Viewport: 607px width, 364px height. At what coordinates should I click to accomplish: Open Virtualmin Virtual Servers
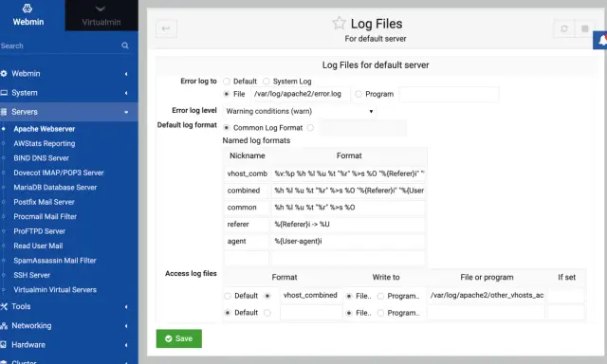[55, 290]
